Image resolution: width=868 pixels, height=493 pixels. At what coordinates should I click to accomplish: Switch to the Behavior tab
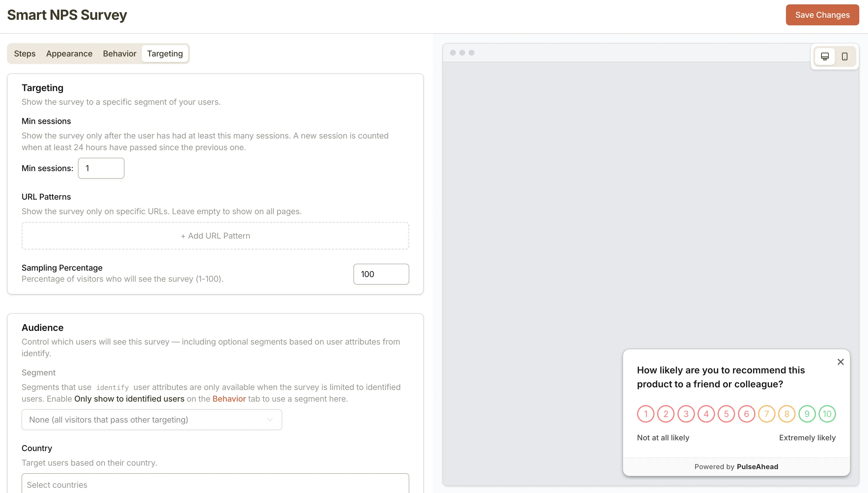point(120,53)
